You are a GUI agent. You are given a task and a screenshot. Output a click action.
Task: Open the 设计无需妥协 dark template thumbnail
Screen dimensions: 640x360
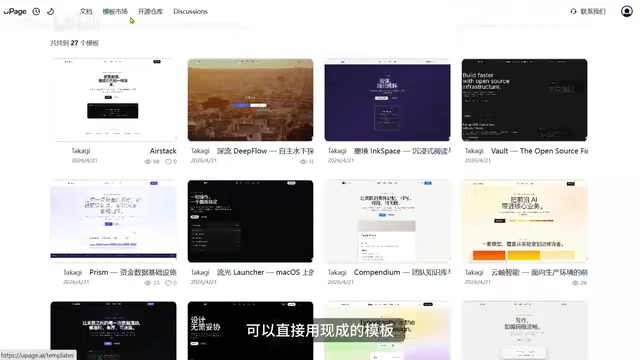pos(250,331)
